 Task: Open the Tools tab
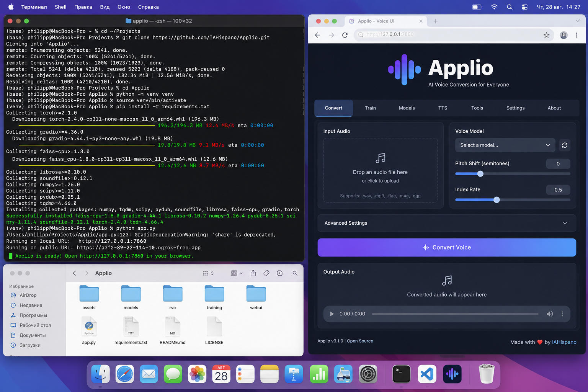tap(477, 108)
